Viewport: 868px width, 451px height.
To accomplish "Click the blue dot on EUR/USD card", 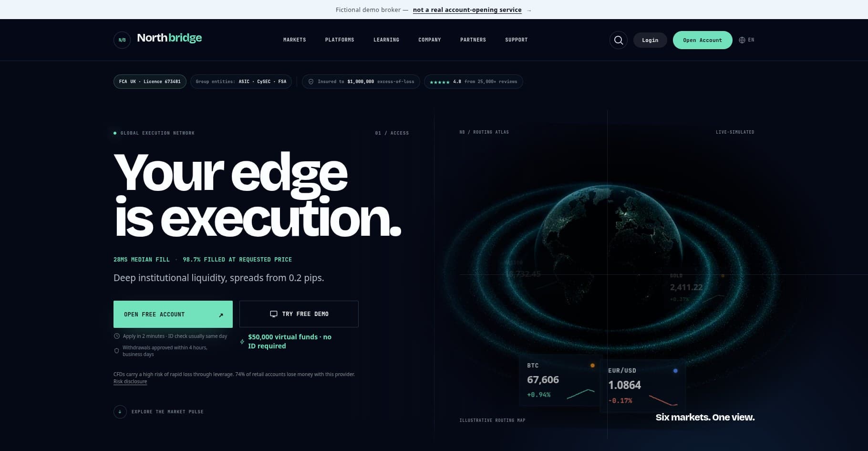I will pyautogui.click(x=675, y=371).
